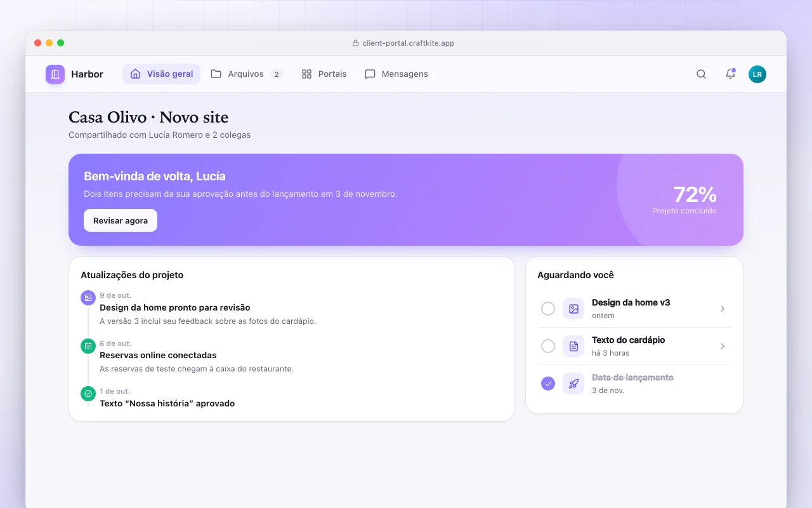Click the Aguardando você heading
Screen dimensions: 812x508
[575, 275]
